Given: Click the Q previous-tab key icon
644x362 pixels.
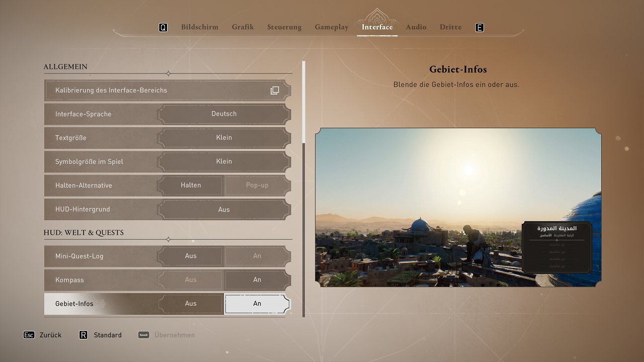Looking at the screenshot, I should coord(163,28).
